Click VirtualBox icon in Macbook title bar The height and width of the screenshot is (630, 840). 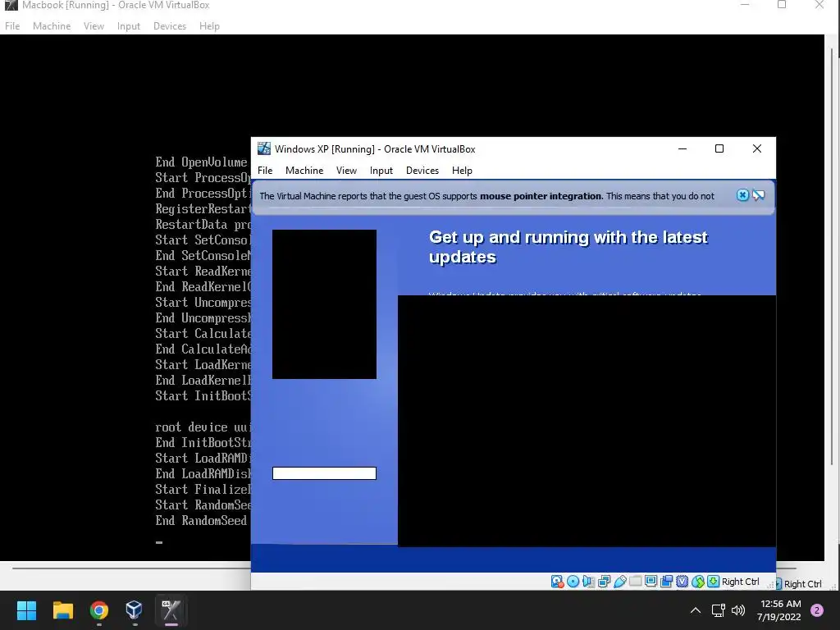click(11, 5)
